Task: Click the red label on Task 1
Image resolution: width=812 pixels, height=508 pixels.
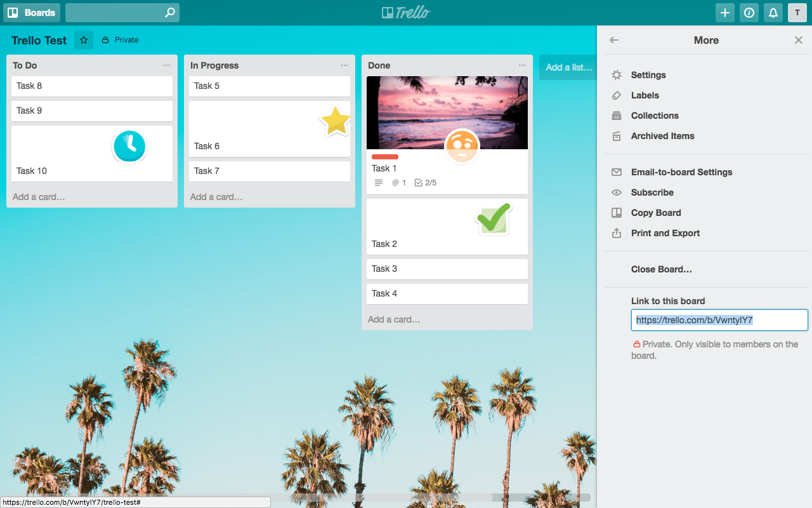Action: pos(385,157)
